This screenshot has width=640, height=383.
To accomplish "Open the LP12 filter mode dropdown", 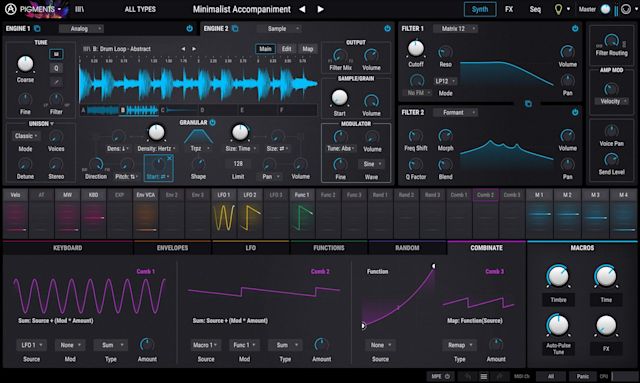I will 445,81.
